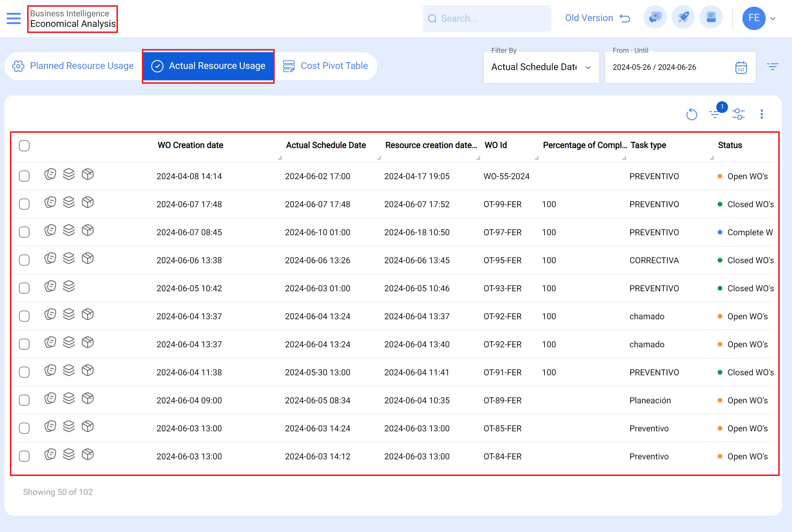Viewport: 792px width, 532px height.
Task: Open the kebab menu above the table
Action: tap(762, 114)
